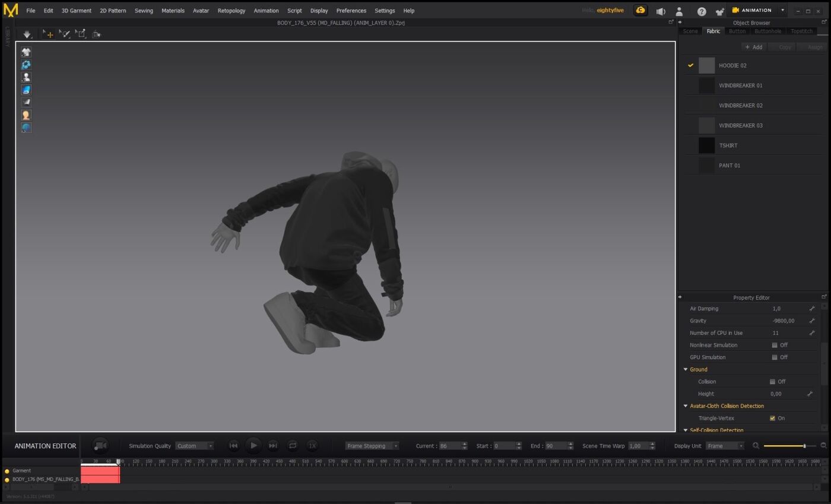This screenshot has width=831, height=504.
Task: Click the Air Damping wrench icon
Action: pyautogui.click(x=812, y=309)
